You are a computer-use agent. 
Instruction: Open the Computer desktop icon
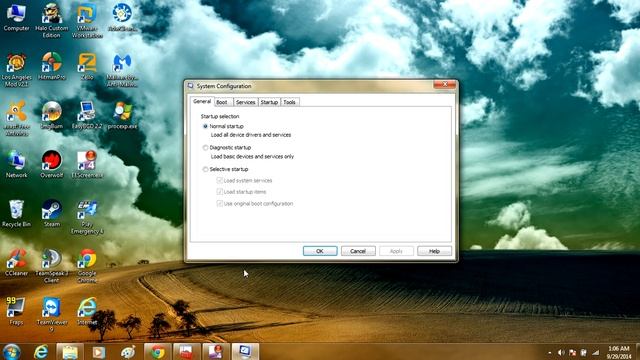[x=16, y=17]
